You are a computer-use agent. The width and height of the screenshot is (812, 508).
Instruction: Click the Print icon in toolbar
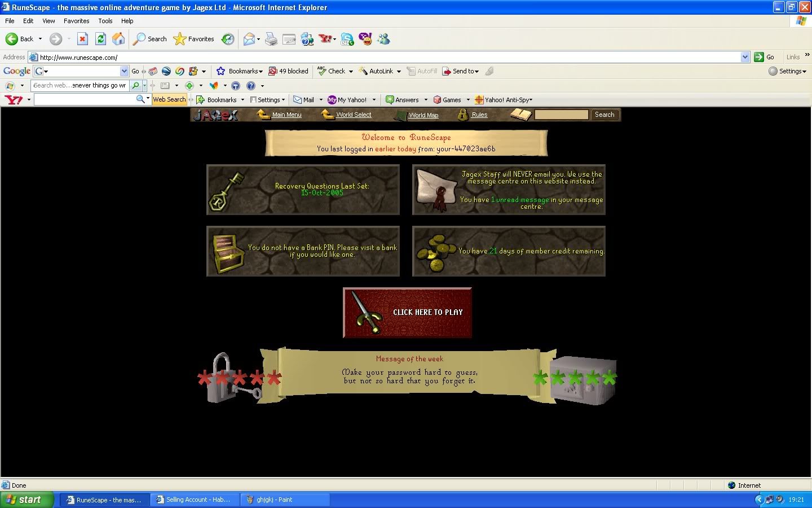pyautogui.click(x=271, y=39)
